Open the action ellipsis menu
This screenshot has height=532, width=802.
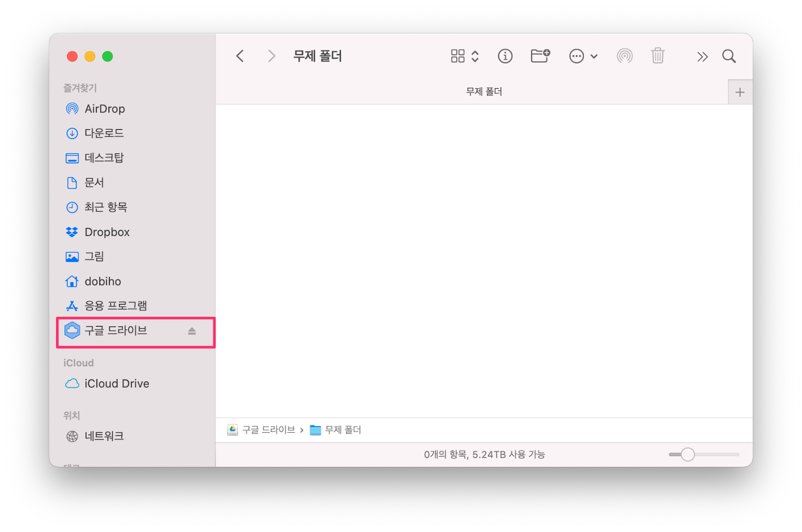(576, 56)
